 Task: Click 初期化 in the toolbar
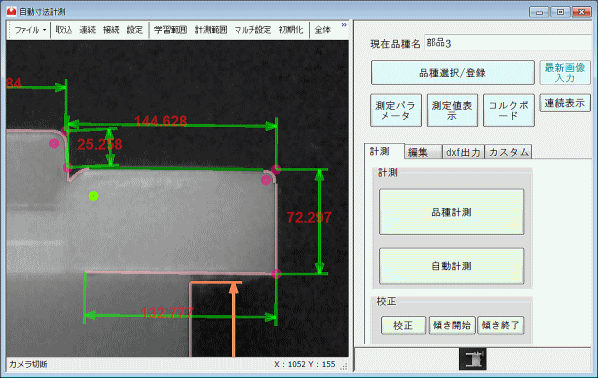[x=291, y=30]
